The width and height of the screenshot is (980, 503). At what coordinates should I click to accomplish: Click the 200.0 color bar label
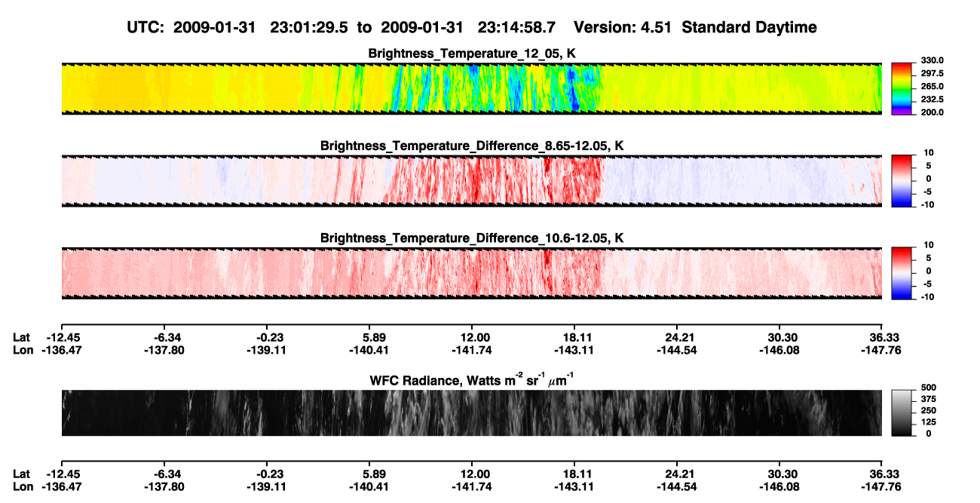point(932,112)
